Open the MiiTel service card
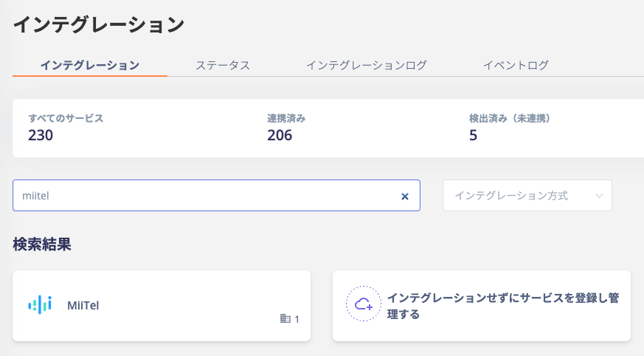The height and width of the screenshot is (356, 644). tap(162, 306)
